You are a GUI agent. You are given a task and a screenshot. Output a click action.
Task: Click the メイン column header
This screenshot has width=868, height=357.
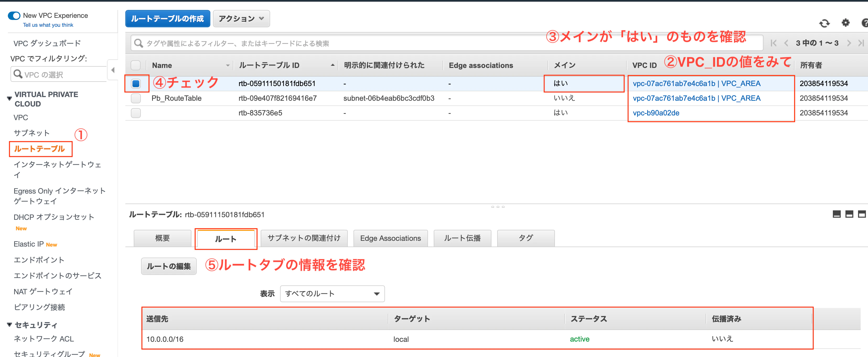point(565,65)
